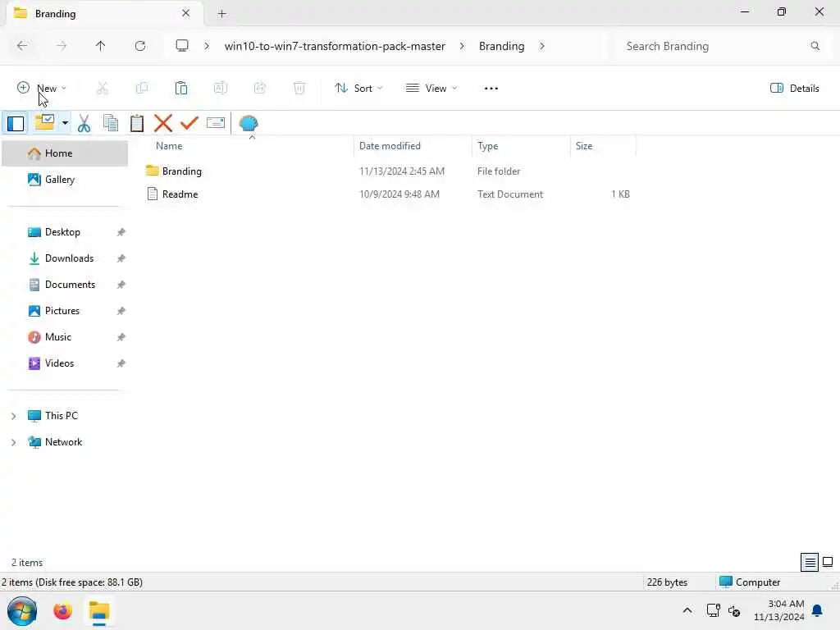Click the search magnifier icon
This screenshot has height=630, width=840.
point(815,46)
